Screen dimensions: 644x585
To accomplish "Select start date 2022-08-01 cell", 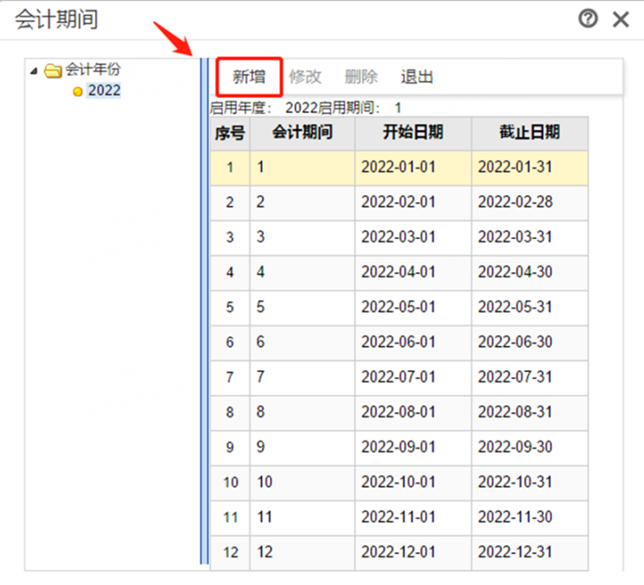I will tap(413, 412).
